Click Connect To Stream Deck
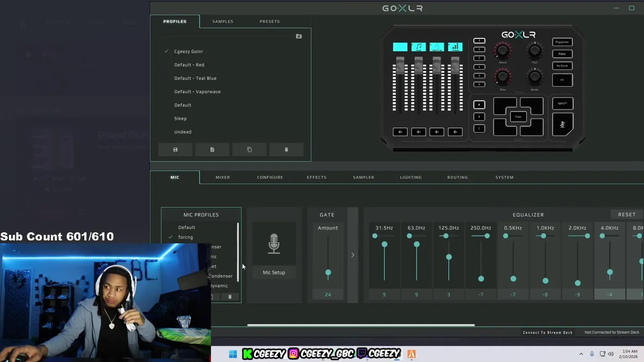The height and width of the screenshot is (362, 644). click(x=547, y=332)
